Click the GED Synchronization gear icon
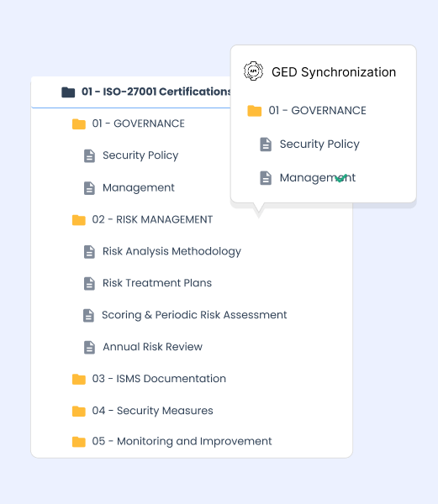 coord(253,71)
